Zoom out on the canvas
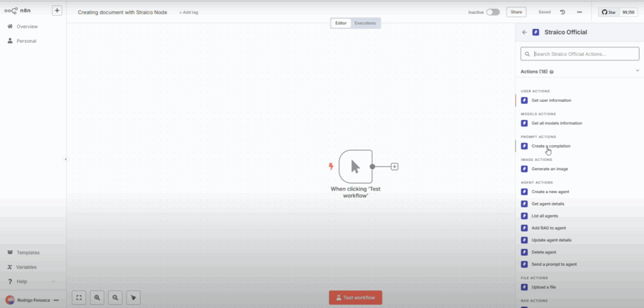The height and width of the screenshot is (308, 644). coord(115,298)
